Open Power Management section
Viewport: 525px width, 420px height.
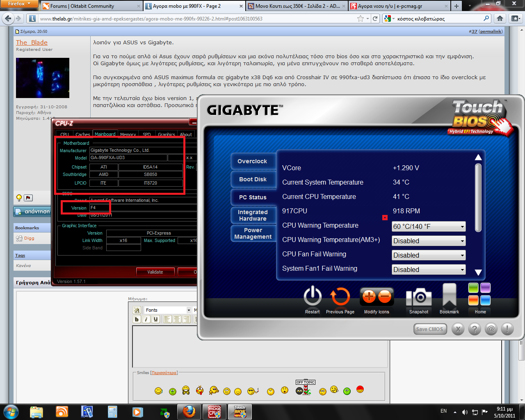pyautogui.click(x=253, y=233)
